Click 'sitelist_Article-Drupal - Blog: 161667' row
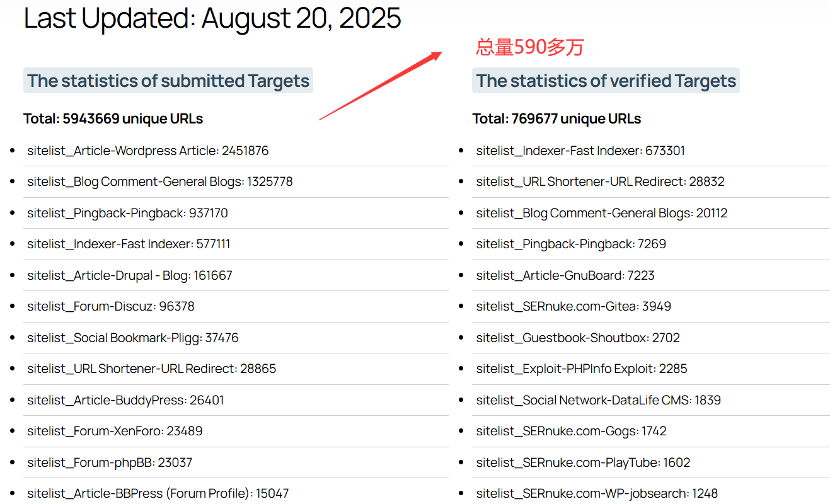 point(236,275)
